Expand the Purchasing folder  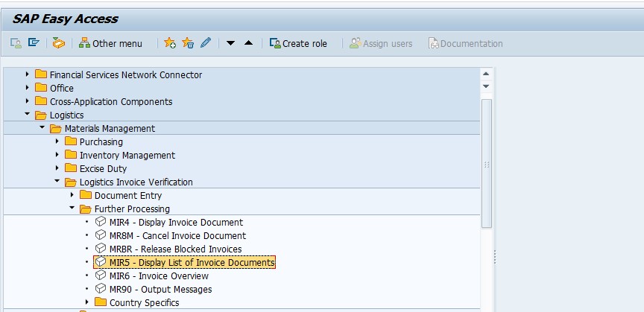coord(57,141)
